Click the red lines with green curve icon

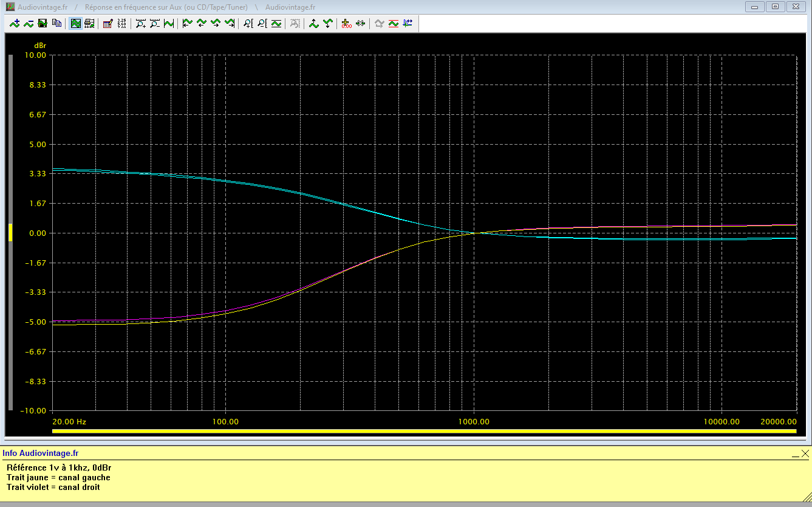[394, 24]
